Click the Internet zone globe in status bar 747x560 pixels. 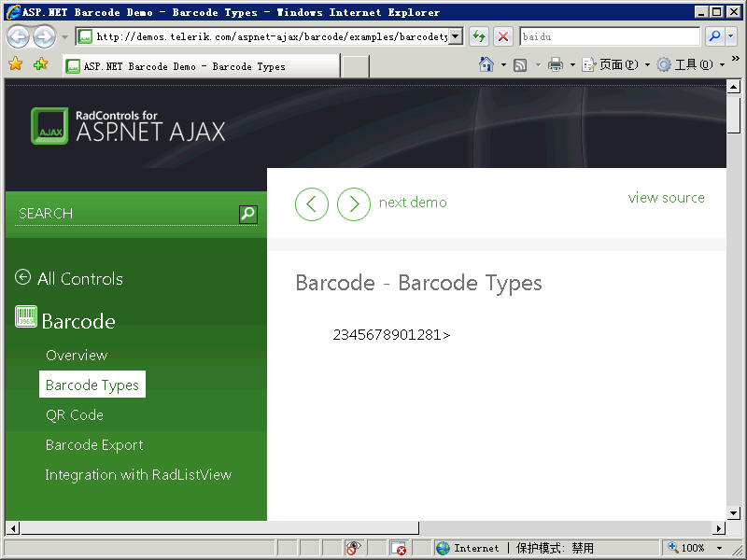443,548
